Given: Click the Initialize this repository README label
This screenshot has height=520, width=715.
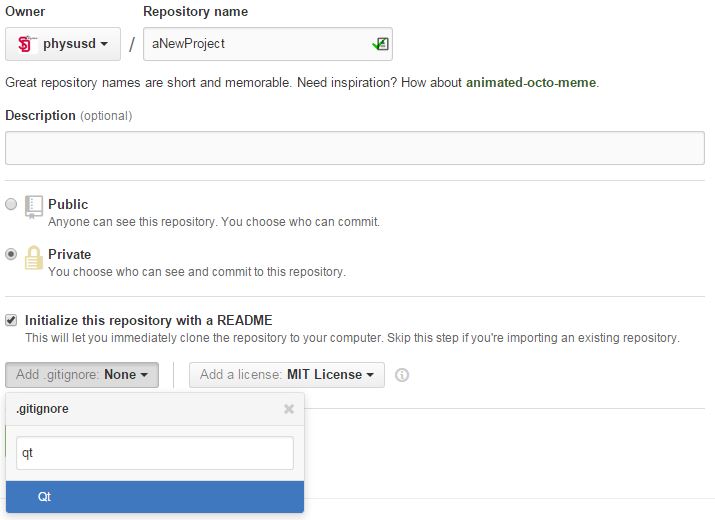Looking at the screenshot, I should point(149,320).
